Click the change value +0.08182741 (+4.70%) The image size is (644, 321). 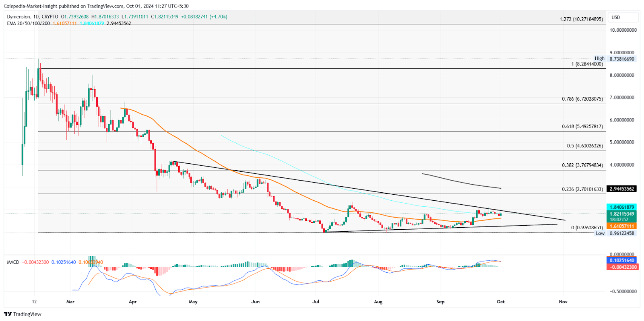204,17
